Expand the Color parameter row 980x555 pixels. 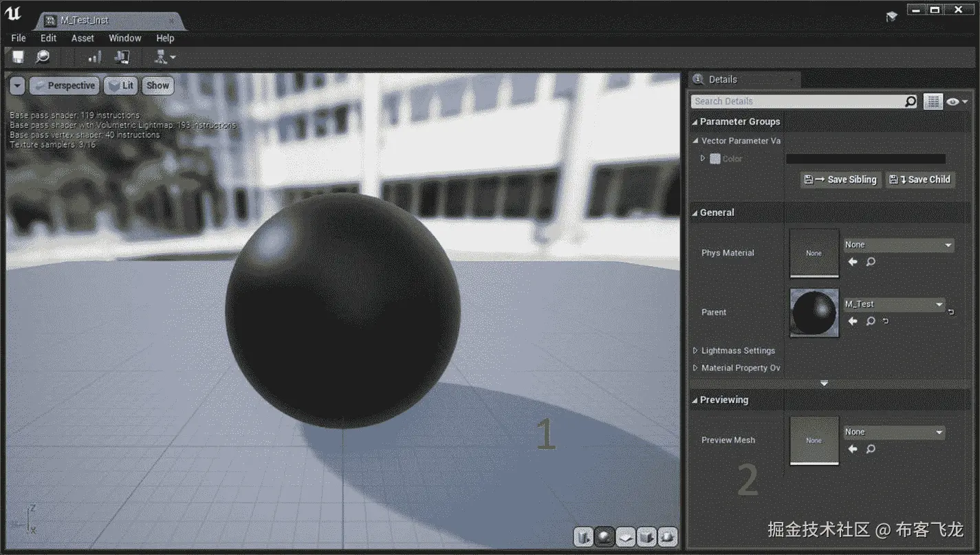[x=703, y=158]
